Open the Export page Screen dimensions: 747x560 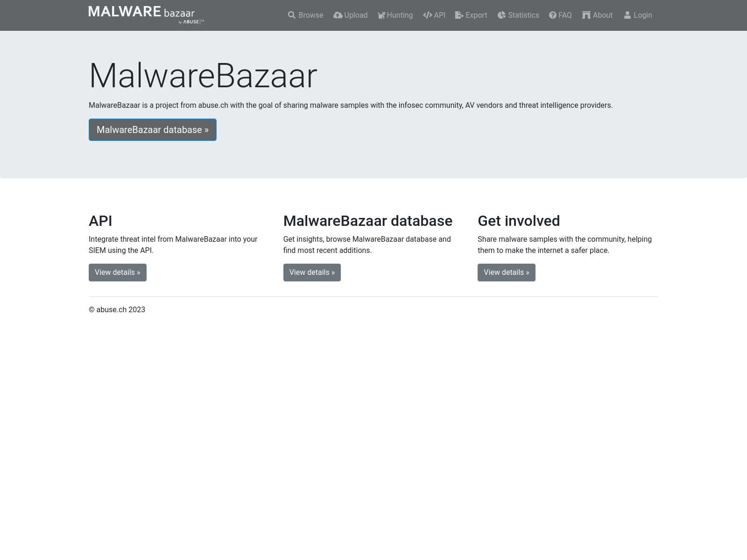click(471, 15)
